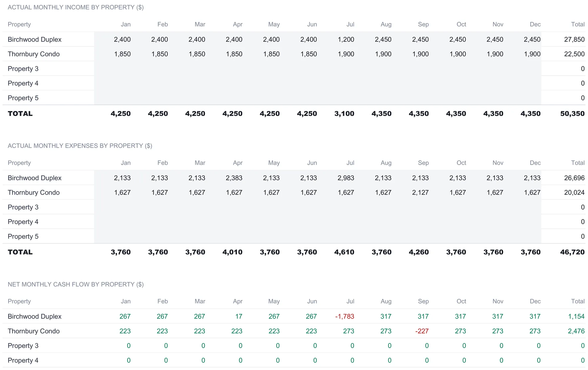
Task: Click Property 4 net total value 0
Action: point(583,361)
